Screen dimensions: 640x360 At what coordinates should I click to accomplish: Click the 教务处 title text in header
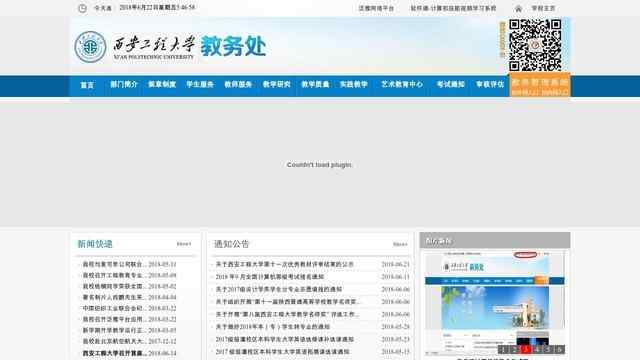233,46
